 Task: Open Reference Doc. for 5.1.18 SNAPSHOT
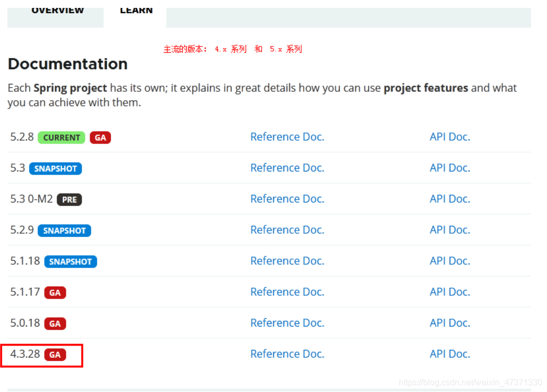[287, 261]
